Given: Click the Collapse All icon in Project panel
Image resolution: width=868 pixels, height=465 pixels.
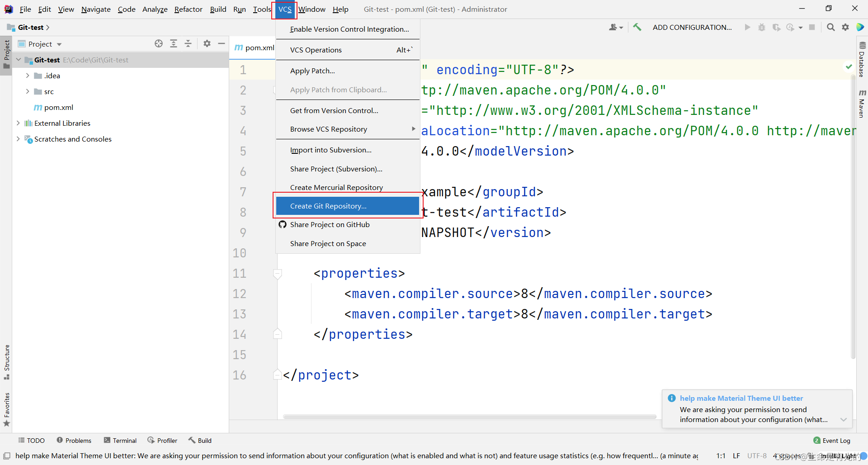Looking at the screenshot, I should pos(188,43).
